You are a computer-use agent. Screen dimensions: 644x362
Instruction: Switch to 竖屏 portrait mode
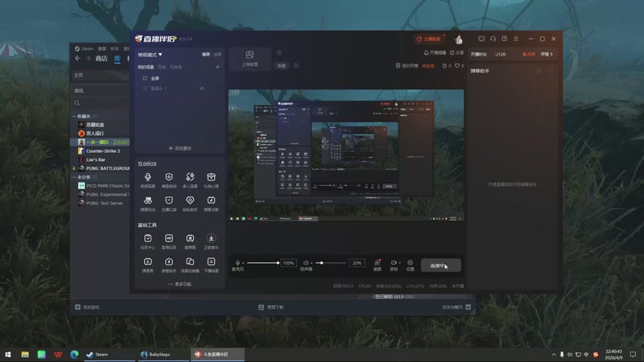pyautogui.click(x=217, y=54)
